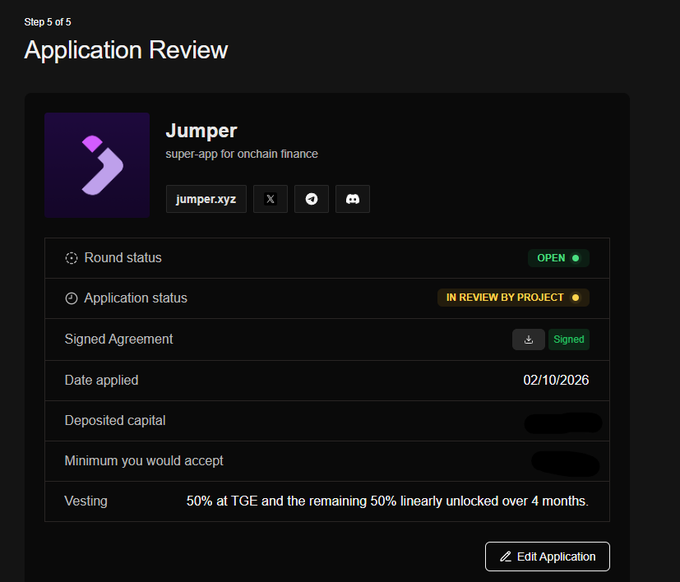This screenshot has height=582, width=680.
Task: Click the Jumper project logo
Action: (97, 165)
